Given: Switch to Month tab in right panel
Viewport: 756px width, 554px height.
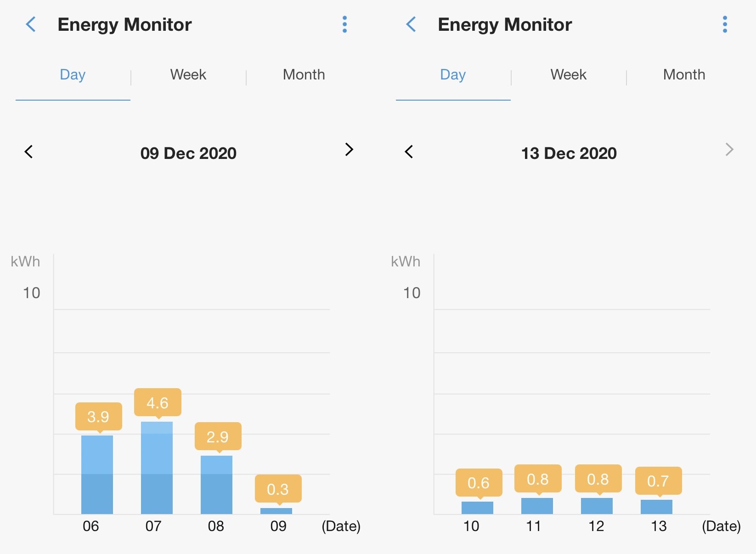Looking at the screenshot, I should point(684,75).
